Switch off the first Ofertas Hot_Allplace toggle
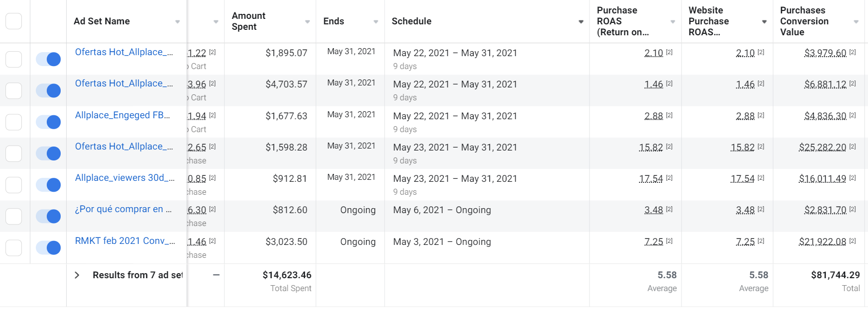The width and height of the screenshot is (868, 309). (48, 59)
